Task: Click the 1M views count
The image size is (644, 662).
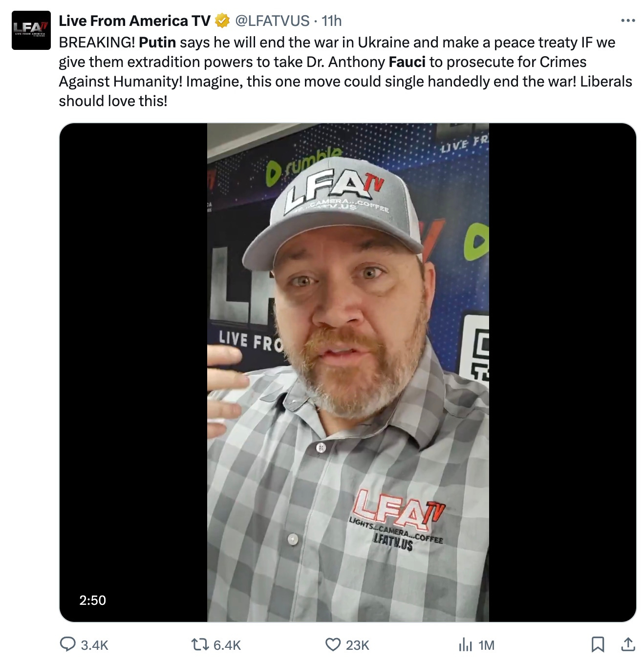Action: pos(486,645)
